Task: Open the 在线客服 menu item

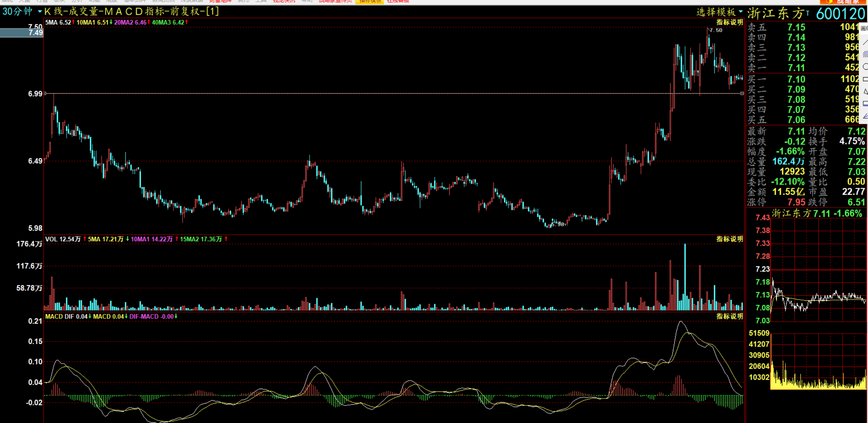Action: (x=398, y=1)
